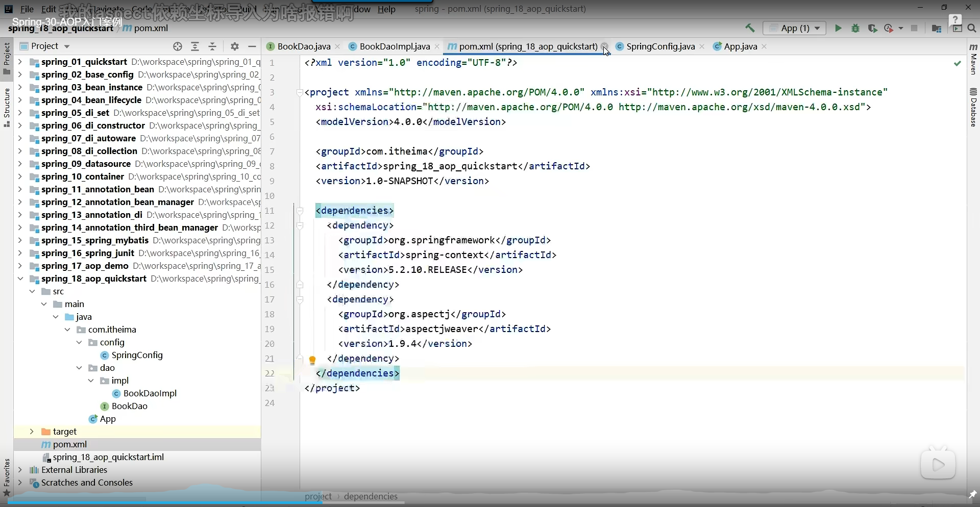The image size is (980, 507).
Task: Click the aspectjweaver artifactId text
Action: (x=442, y=329)
